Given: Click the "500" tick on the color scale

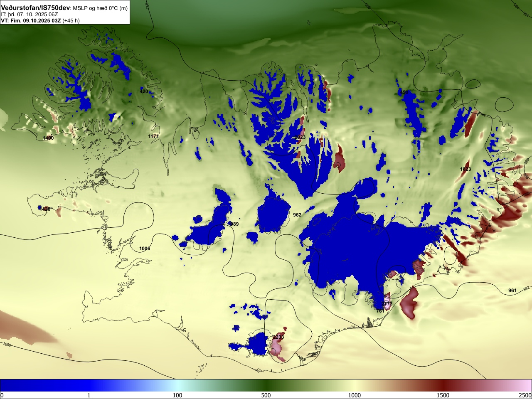Looking at the screenshot, I should pyautogui.click(x=266, y=395).
